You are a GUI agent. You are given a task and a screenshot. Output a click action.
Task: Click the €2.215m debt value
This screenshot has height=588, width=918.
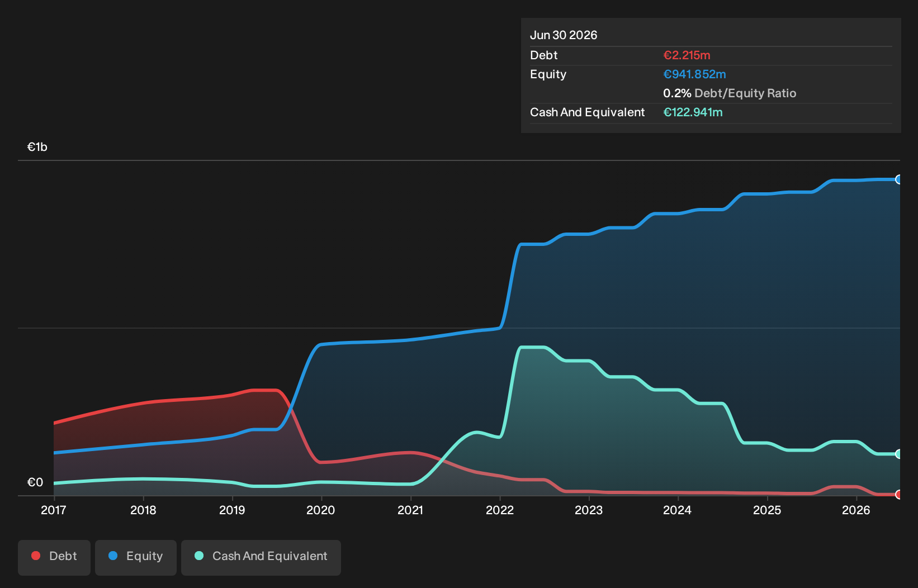pos(687,55)
